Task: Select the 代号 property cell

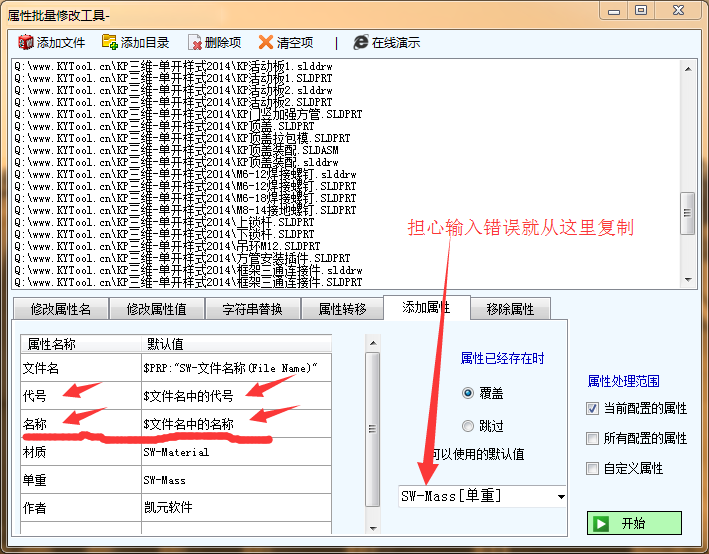Action: 81,396
